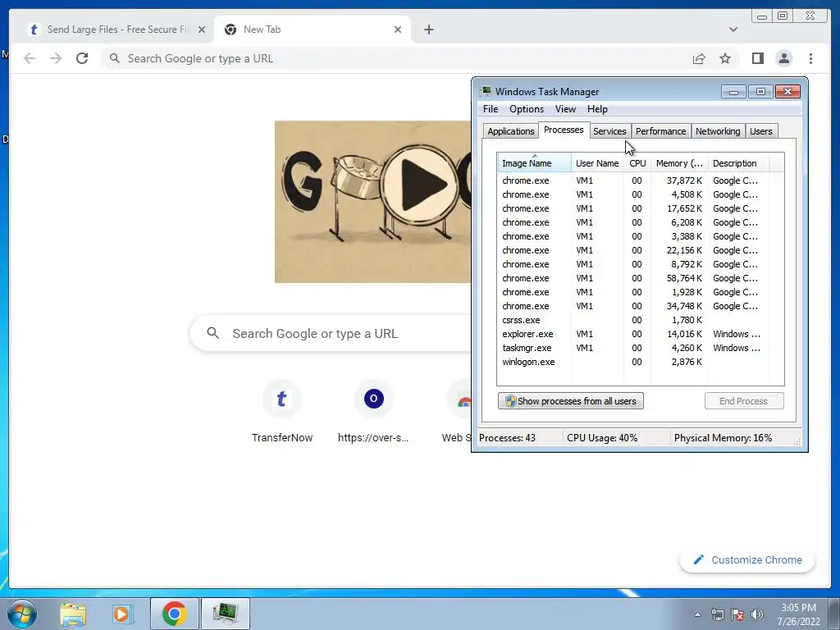Sort processes by Description column
The height and width of the screenshot is (630, 840).
pyautogui.click(x=738, y=163)
